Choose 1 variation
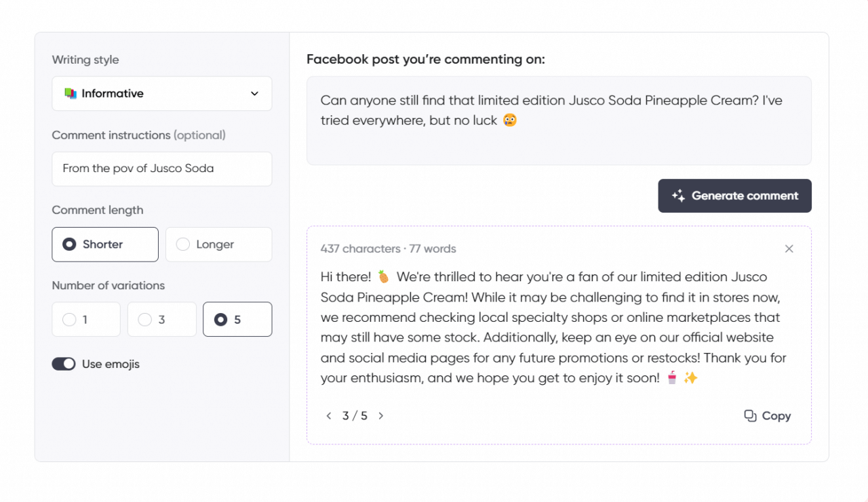The width and height of the screenshot is (868, 502). pos(85,319)
